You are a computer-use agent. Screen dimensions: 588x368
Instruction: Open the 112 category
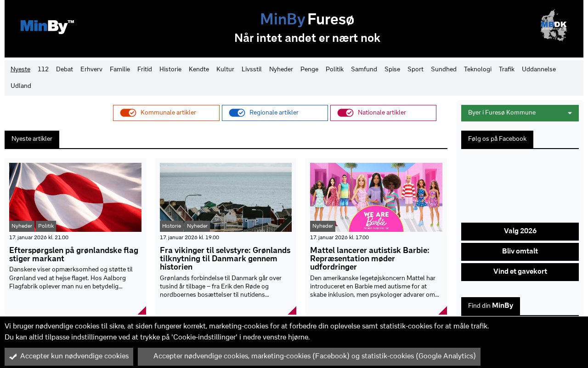43,69
